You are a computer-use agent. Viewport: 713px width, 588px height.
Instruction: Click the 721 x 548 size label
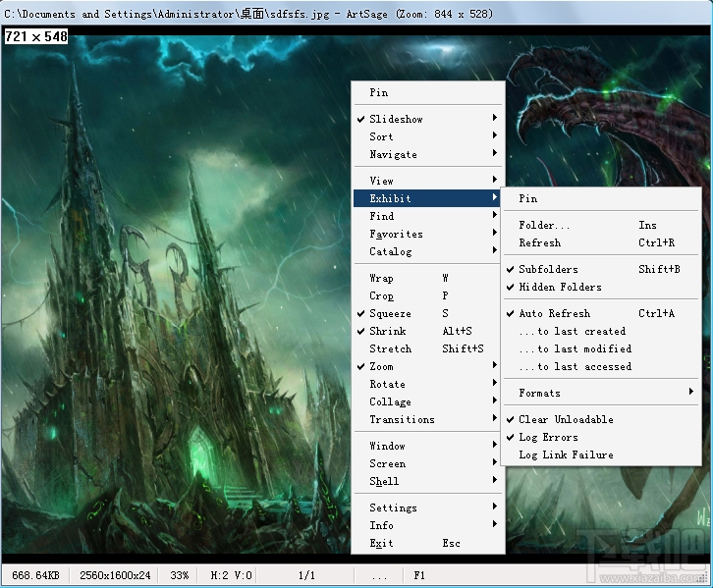(36, 36)
